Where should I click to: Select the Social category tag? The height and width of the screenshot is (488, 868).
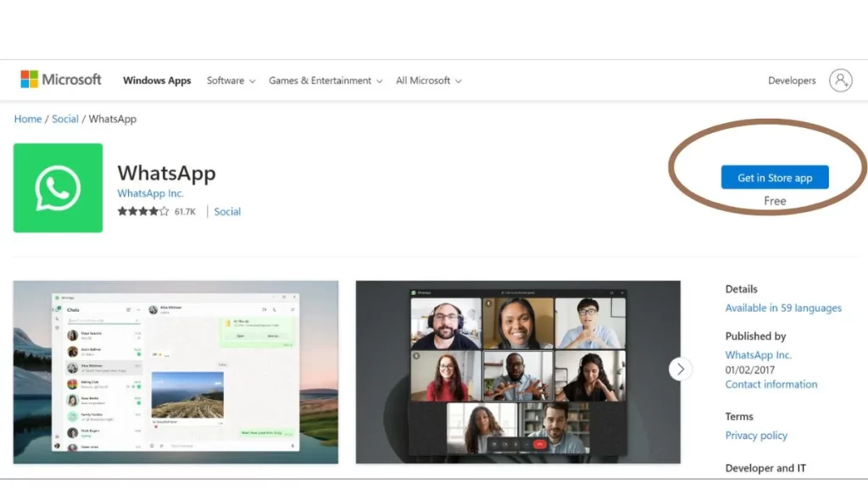226,211
